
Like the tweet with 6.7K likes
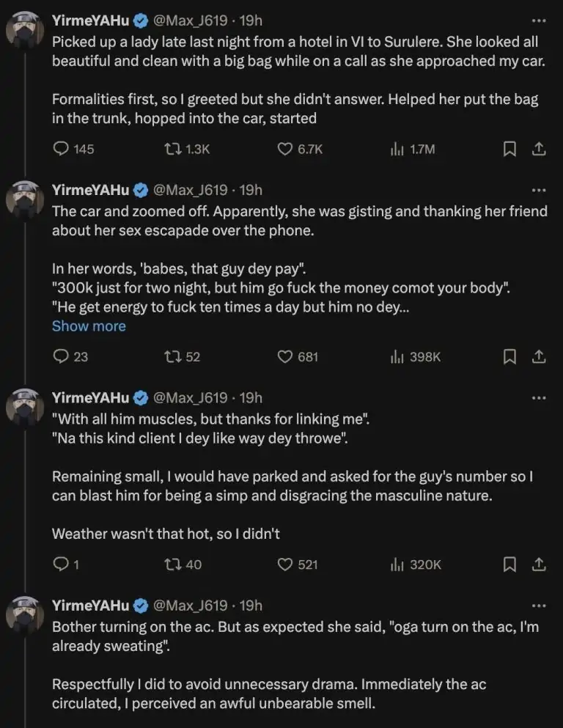(285, 149)
